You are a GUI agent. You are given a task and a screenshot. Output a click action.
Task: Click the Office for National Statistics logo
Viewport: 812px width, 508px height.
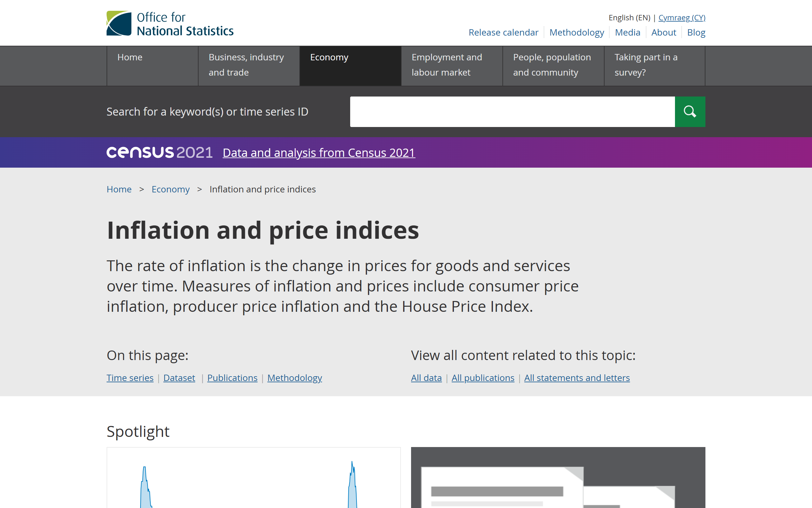170,23
